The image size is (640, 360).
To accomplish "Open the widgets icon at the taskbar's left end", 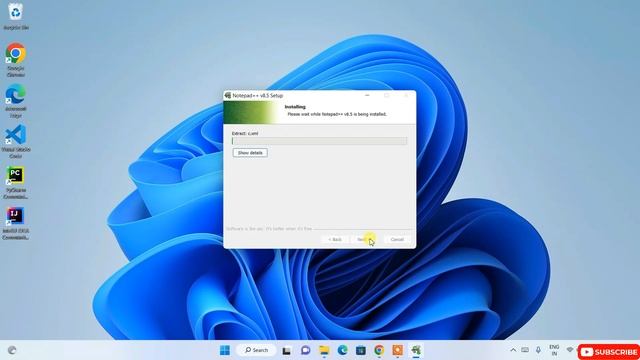I will pos(12,350).
